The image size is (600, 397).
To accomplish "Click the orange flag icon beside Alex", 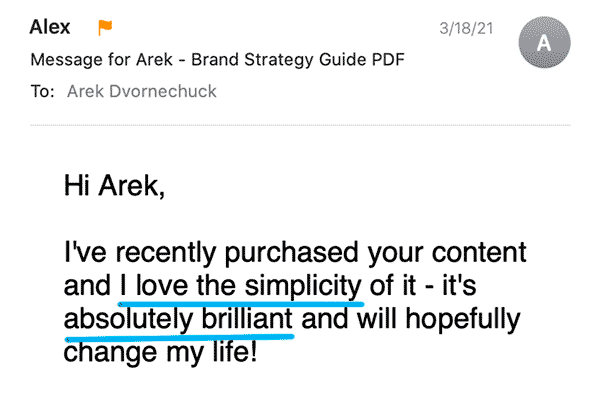I will 105,28.
